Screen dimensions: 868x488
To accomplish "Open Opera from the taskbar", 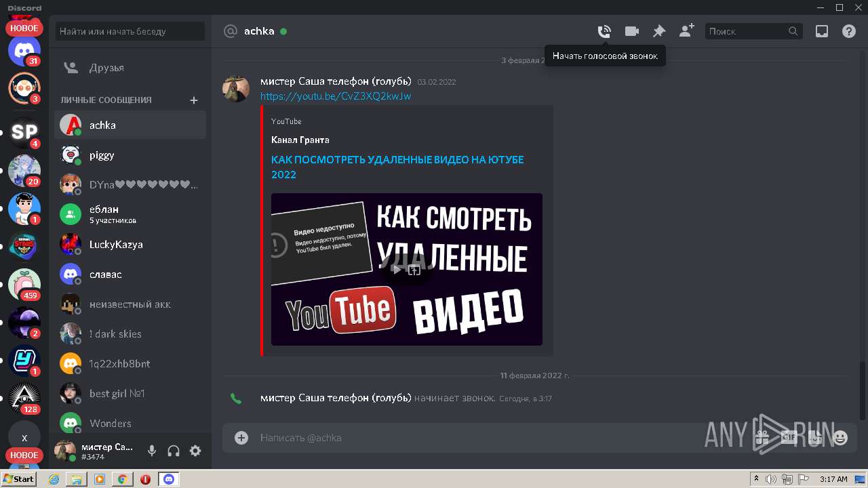I will (x=145, y=479).
